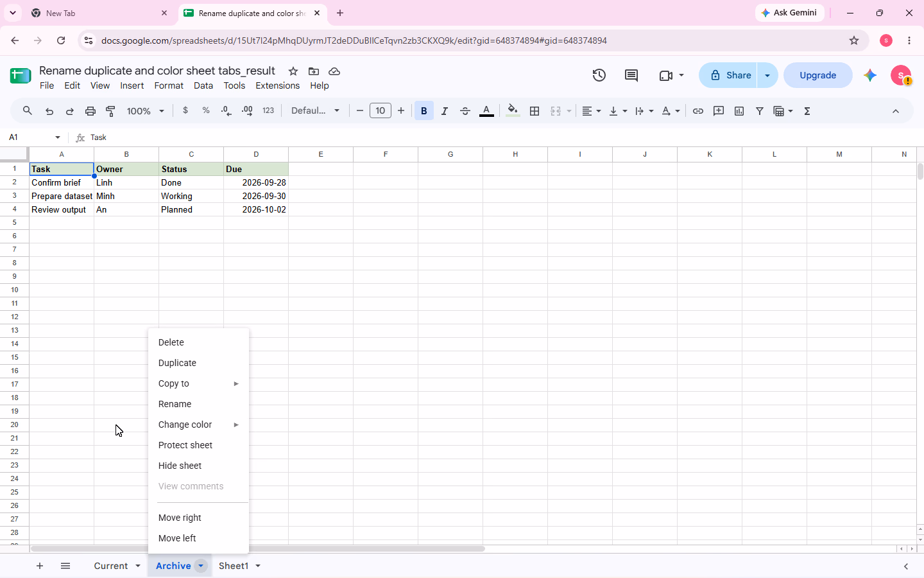Open the Change color submenu

pos(198,425)
